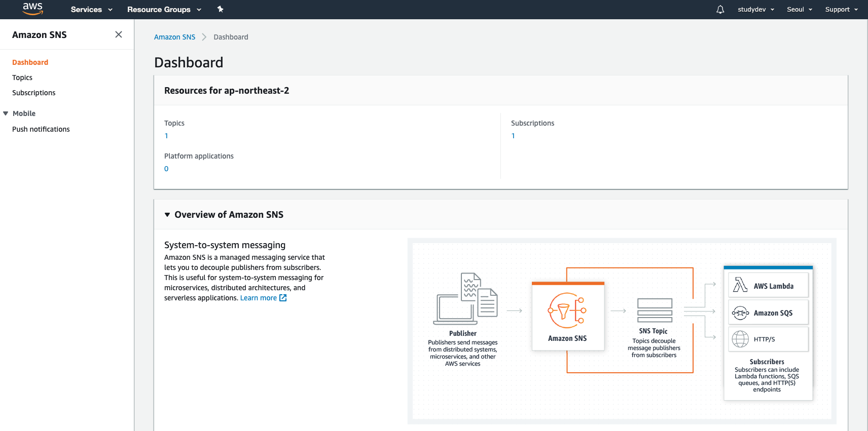Click the AWS logo home icon
The width and height of the screenshot is (868, 431).
[33, 9]
